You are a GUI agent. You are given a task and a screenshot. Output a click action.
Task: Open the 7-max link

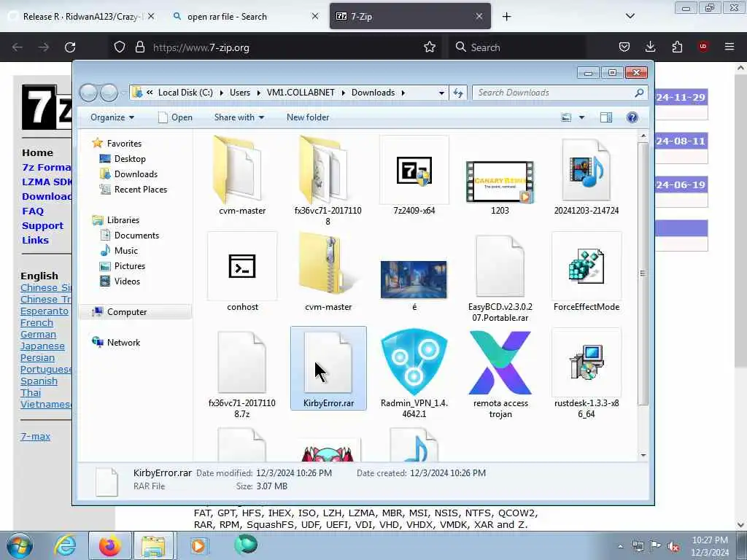coord(35,436)
